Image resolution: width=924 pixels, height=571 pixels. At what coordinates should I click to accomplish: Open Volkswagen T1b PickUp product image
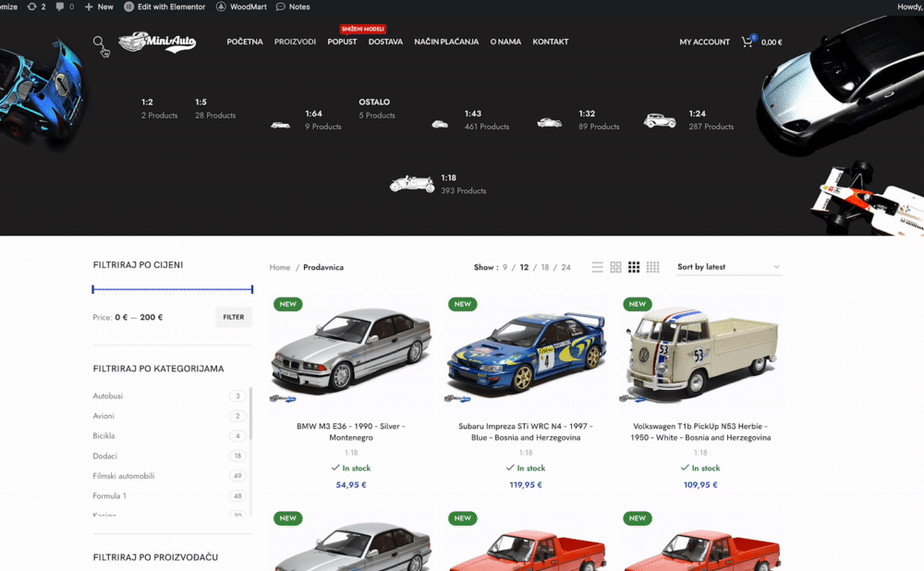[700, 354]
